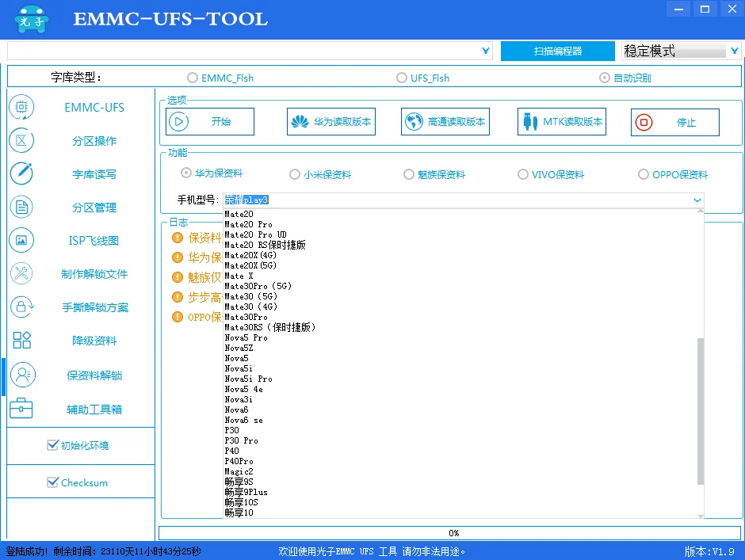Click the globe icon on 高通读取版本
This screenshot has width=745, height=560.
[x=414, y=122]
